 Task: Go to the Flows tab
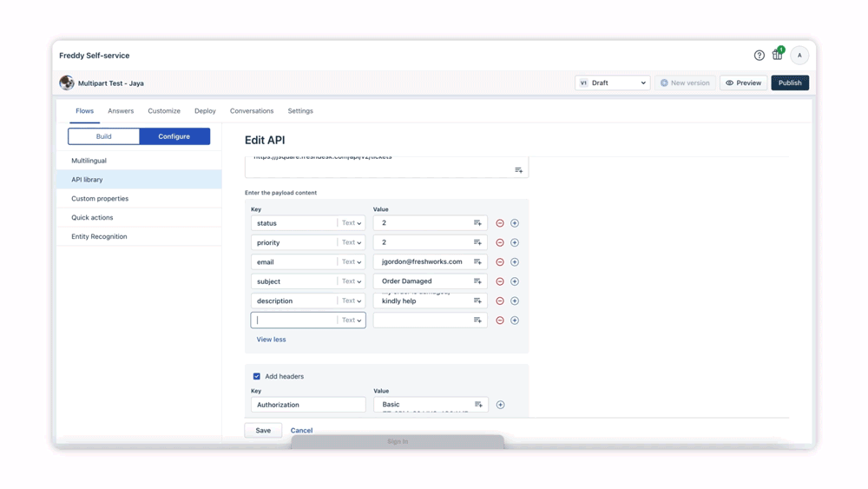point(85,111)
